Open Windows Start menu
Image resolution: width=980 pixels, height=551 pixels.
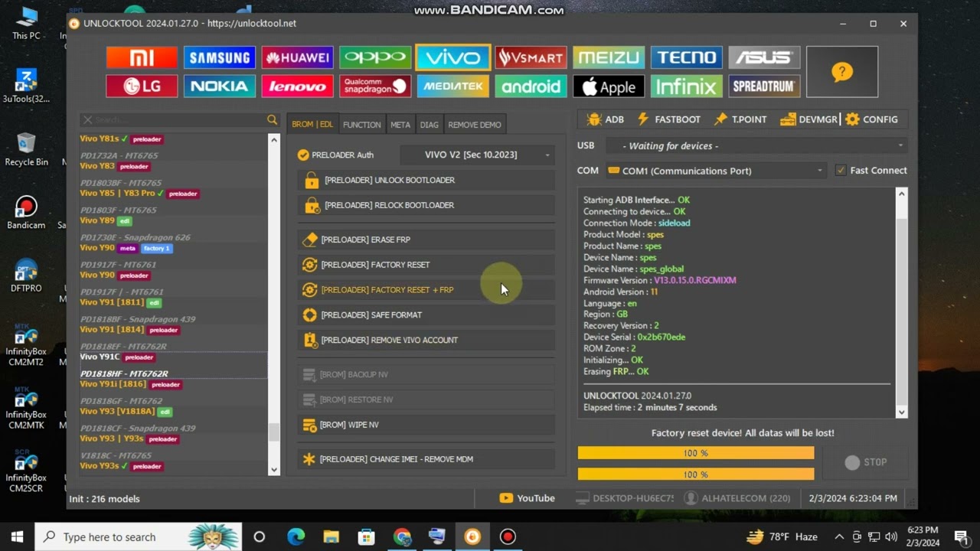point(17,536)
